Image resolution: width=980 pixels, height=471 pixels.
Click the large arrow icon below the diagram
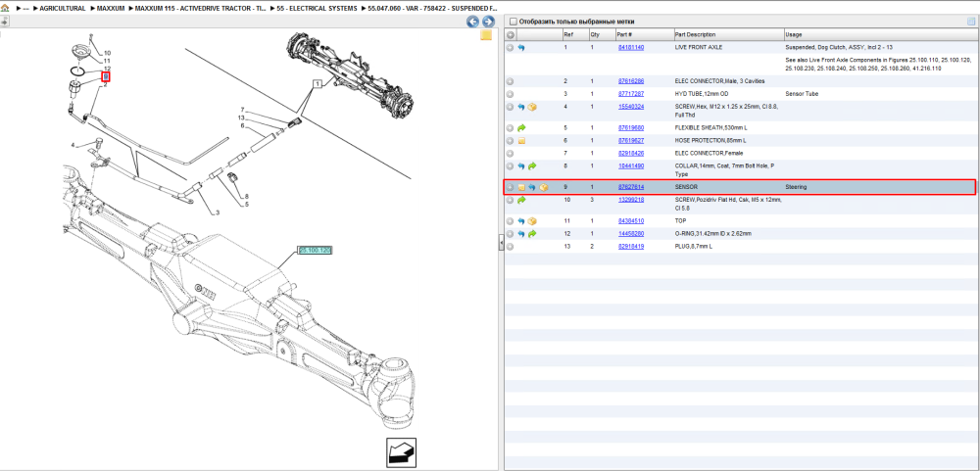point(402,451)
